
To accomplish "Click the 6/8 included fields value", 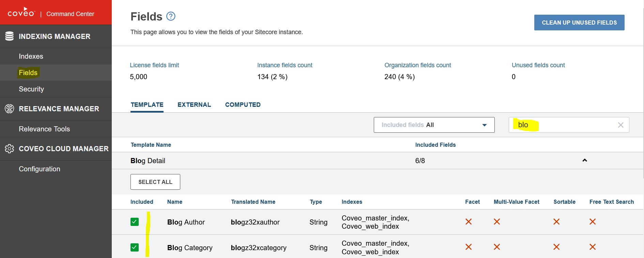I will click(x=420, y=161).
